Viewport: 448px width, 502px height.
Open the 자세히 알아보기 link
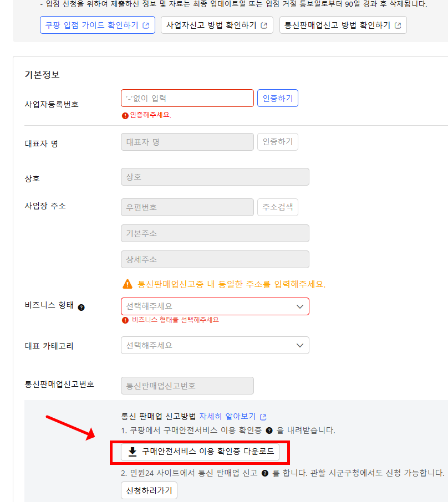[x=227, y=416]
